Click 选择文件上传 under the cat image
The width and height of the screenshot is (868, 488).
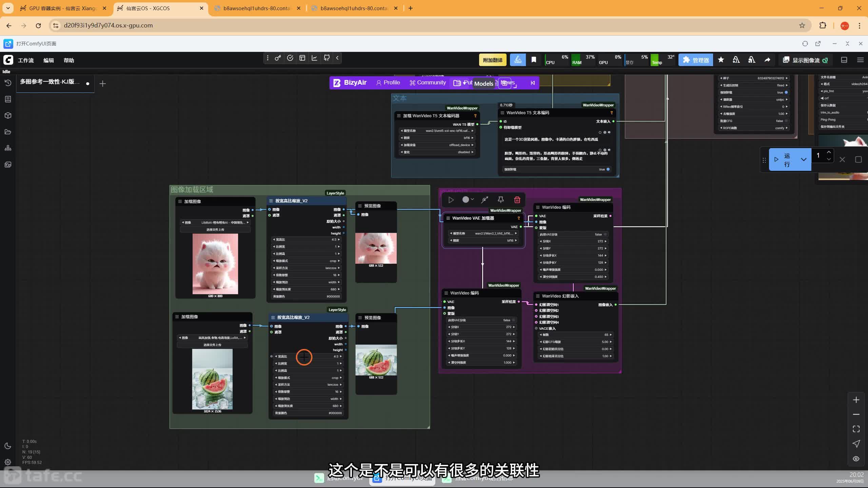pyautogui.click(x=215, y=230)
